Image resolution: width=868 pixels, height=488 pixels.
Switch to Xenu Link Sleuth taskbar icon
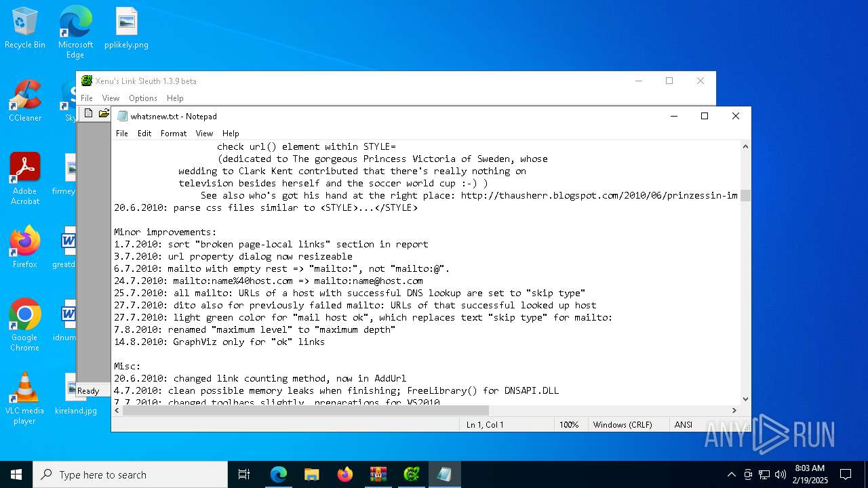coord(411,474)
